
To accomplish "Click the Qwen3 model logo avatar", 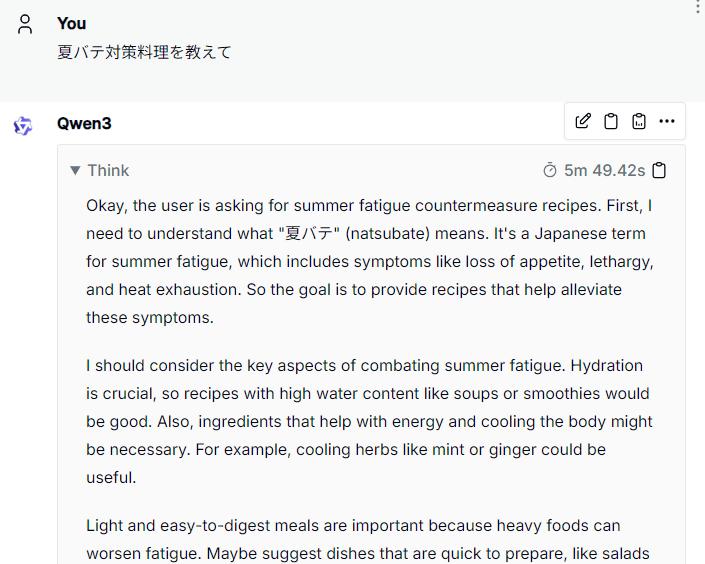I will [23, 126].
